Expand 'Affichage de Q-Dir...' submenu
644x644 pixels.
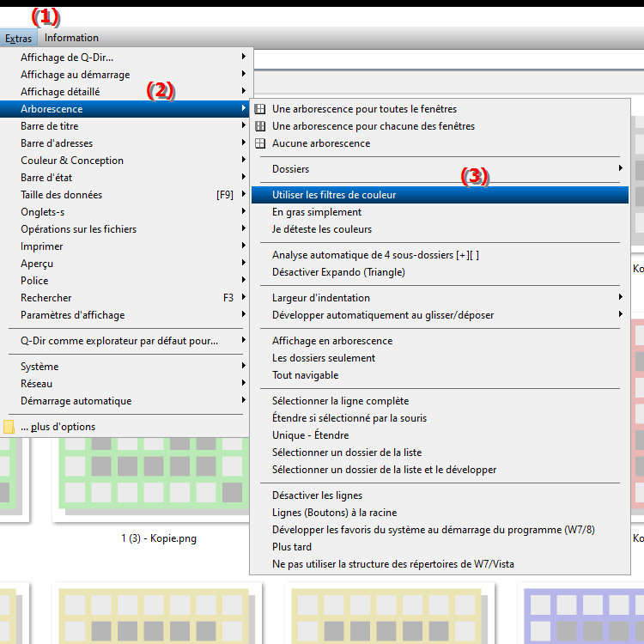pos(125,58)
